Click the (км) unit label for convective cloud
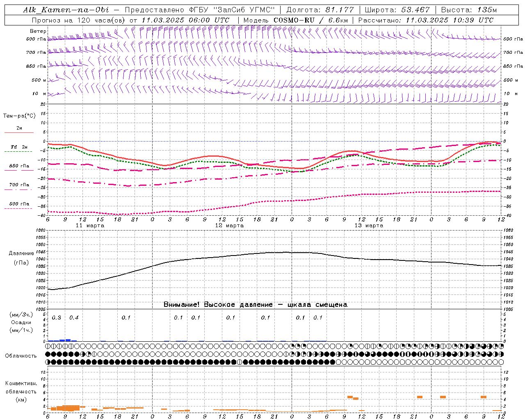Screen dimensions: 525x420 21,399
